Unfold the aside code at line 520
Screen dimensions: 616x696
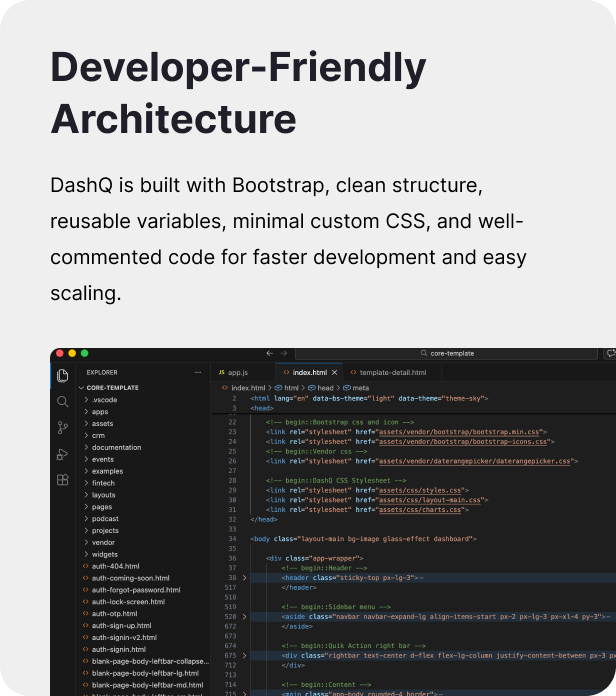click(244, 617)
